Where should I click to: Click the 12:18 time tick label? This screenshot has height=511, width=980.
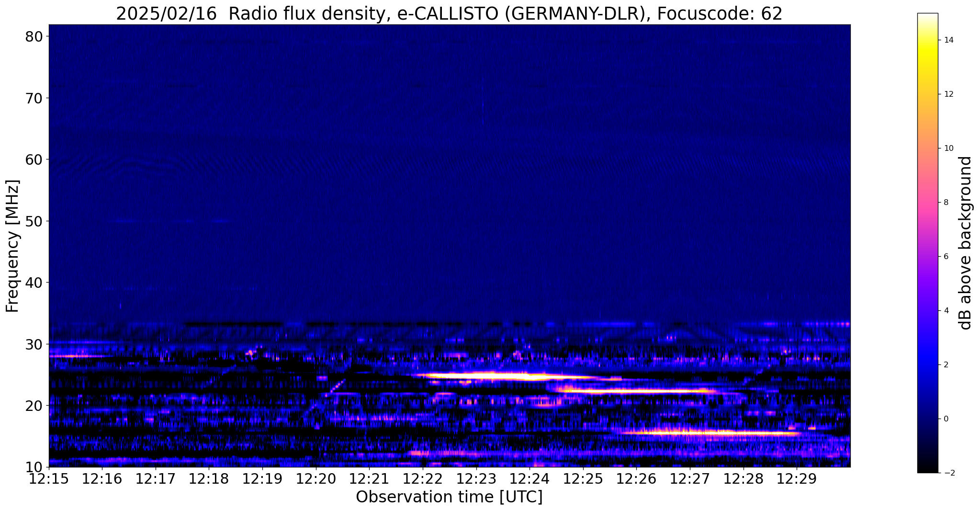(x=209, y=479)
